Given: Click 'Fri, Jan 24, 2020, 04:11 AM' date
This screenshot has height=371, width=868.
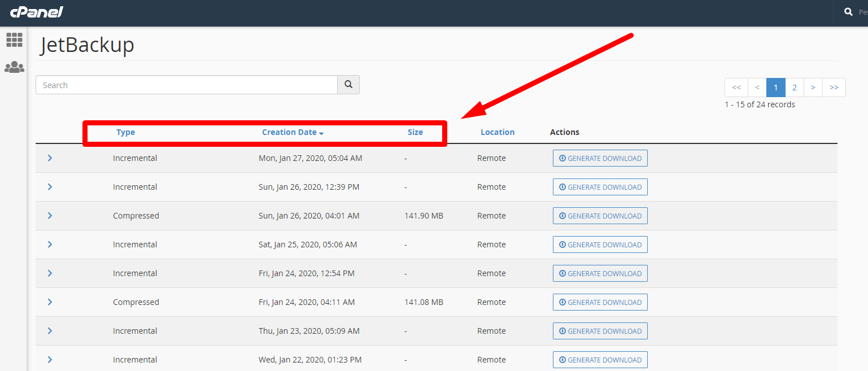Looking at the screenshot, I should [x=307, y=302].
